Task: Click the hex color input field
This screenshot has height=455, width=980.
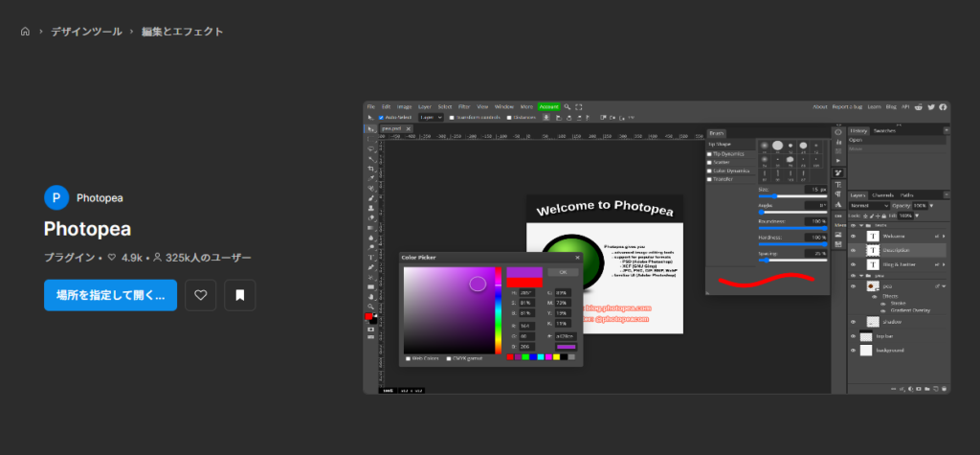Action: pyautogui.click(x=566, y=336)
